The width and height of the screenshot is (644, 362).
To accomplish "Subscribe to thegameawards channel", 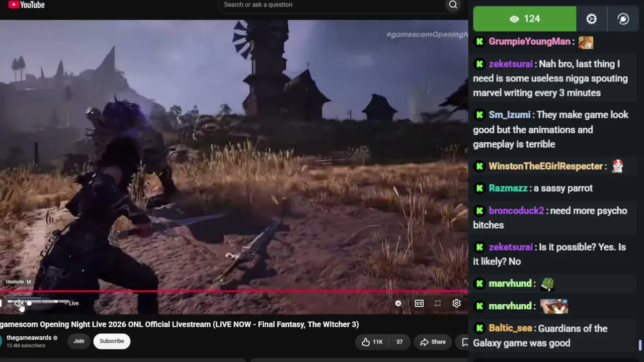I will (x=112, y=341).
